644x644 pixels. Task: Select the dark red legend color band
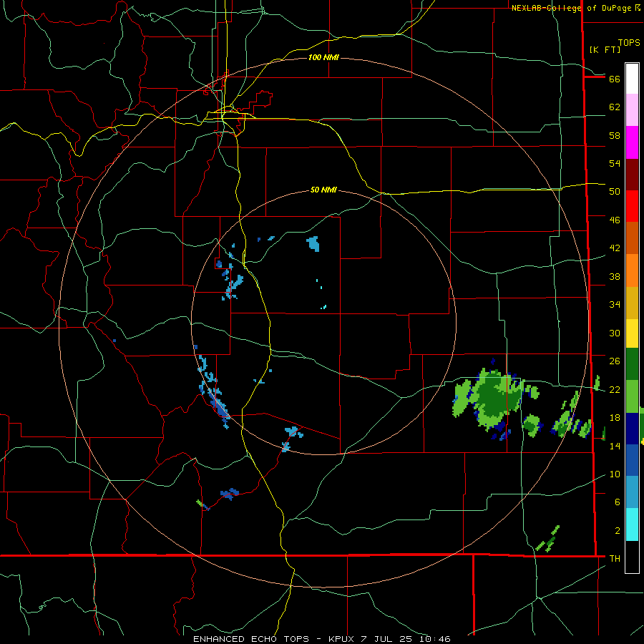pyautogui.click(x=632, y=175)
